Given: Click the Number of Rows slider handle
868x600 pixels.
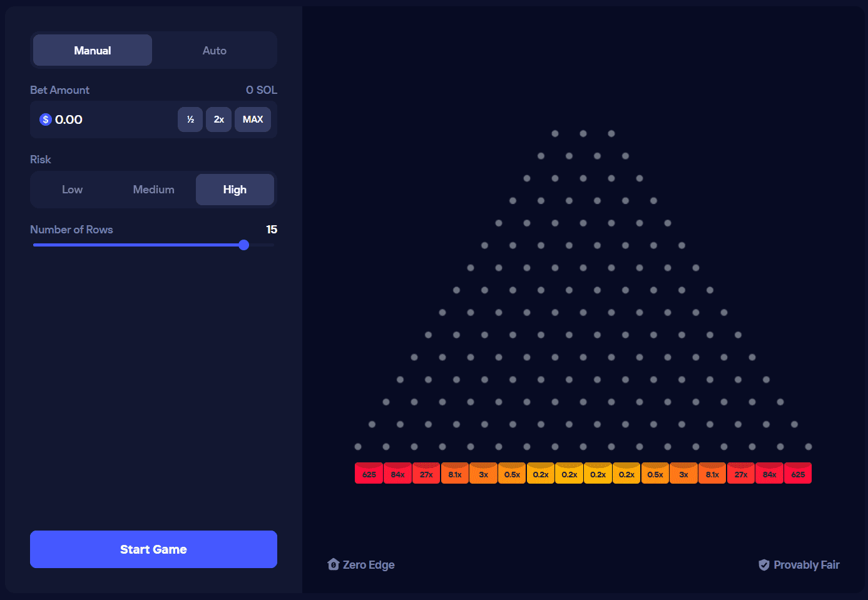Looking at the screenshot, I should click(243, 245).
